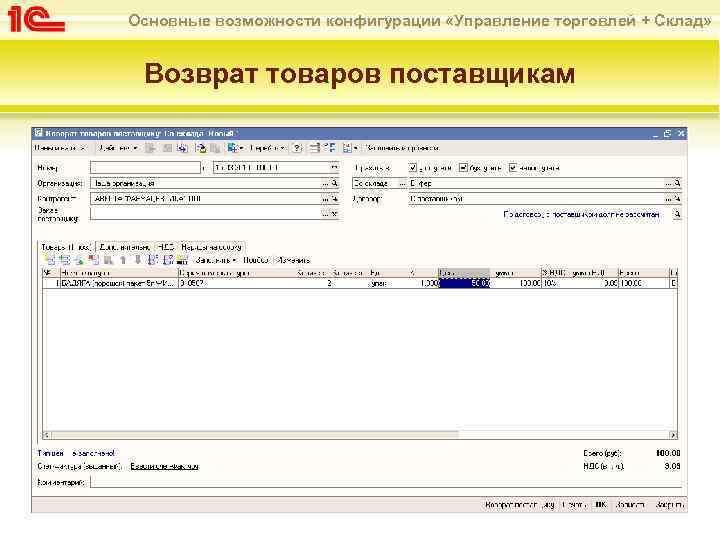Select the highlighted 50.00 price cell
Viewport: 720px width, 540px height.
pyautogui.click(x=465, y=283)
